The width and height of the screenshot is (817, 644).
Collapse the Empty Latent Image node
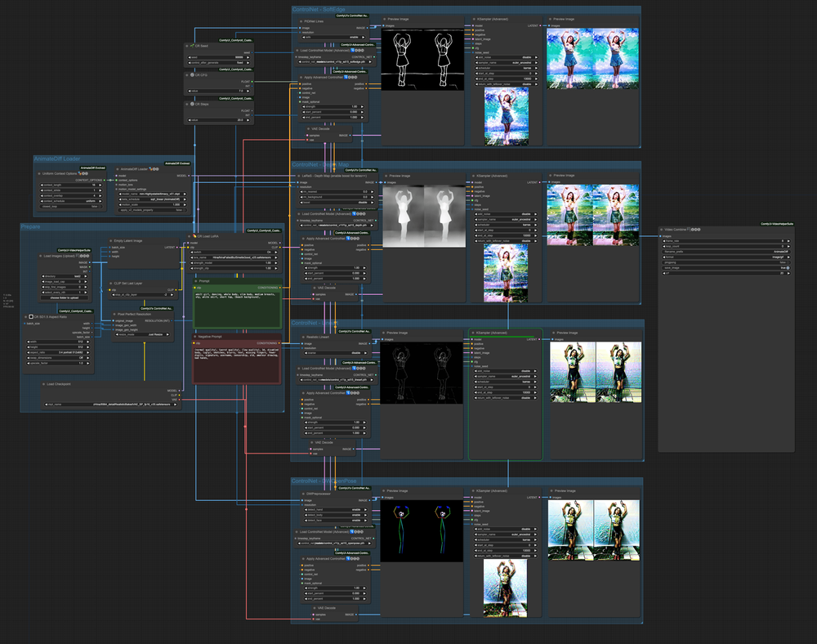[x=111, y=240]
